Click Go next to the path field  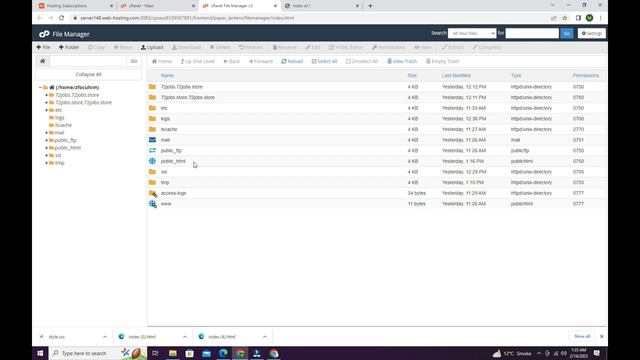[134, 61]
